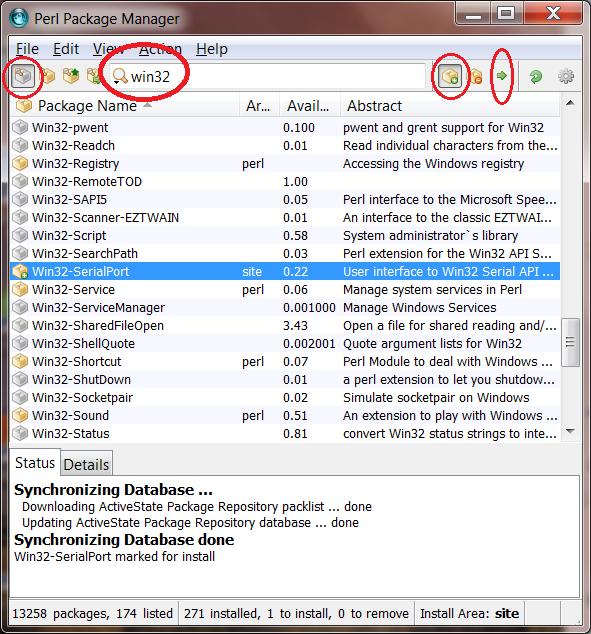Click gold package icon of Win32-Registry
The height and width of the screenshot is (634, 591).
coord(19,163)
